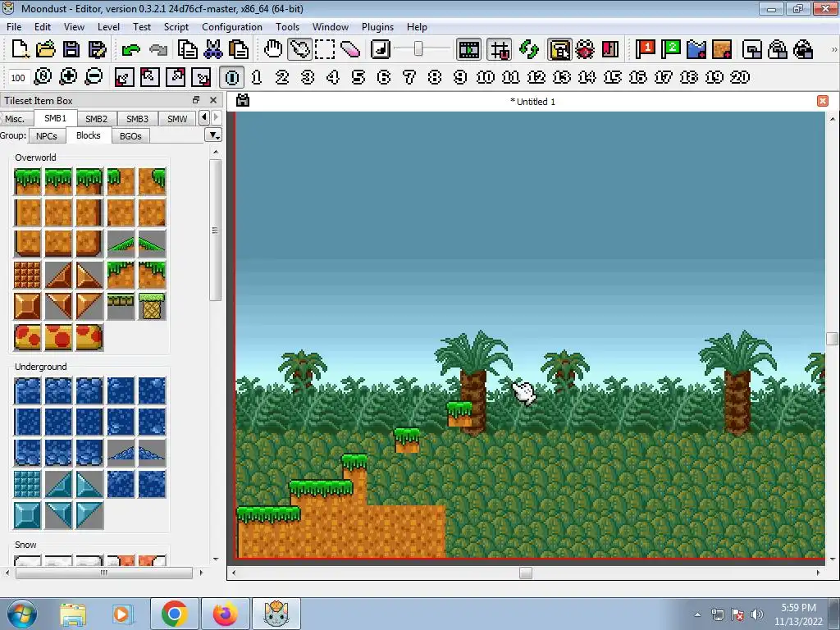
Task: Click the Save As icon
Action: [x=97, y=49]
